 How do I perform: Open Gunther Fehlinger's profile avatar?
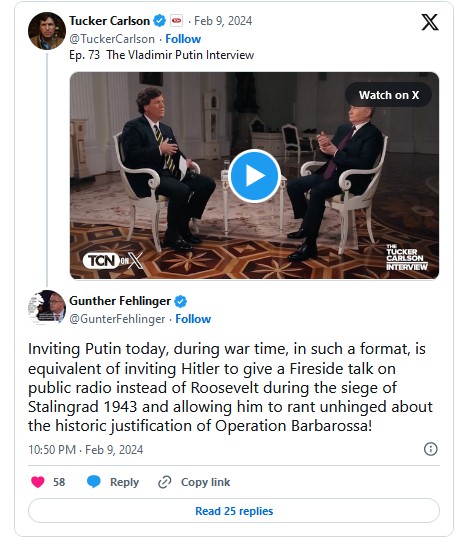(47, 308)
